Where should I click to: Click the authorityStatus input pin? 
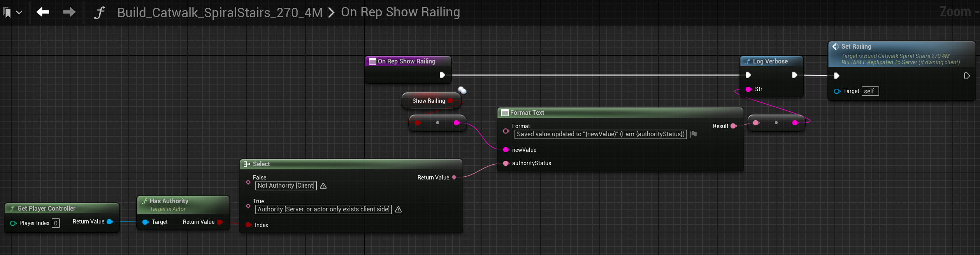(506, 164)
